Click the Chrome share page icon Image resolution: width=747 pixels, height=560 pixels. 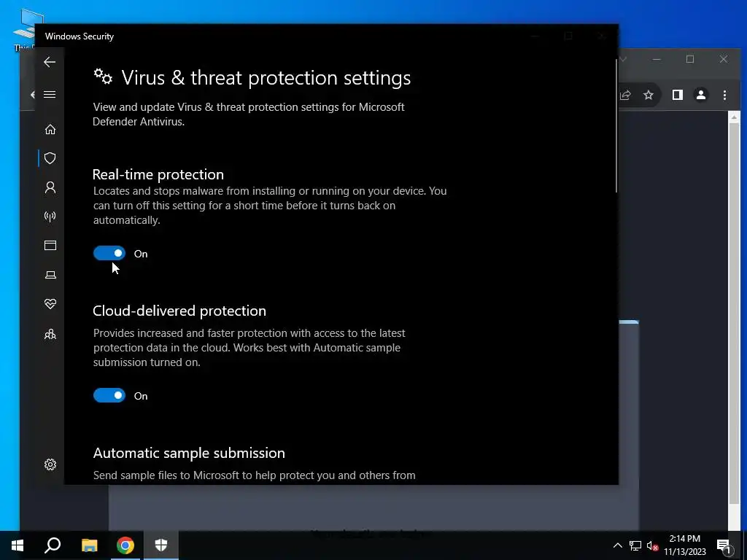tap(625, 96)
